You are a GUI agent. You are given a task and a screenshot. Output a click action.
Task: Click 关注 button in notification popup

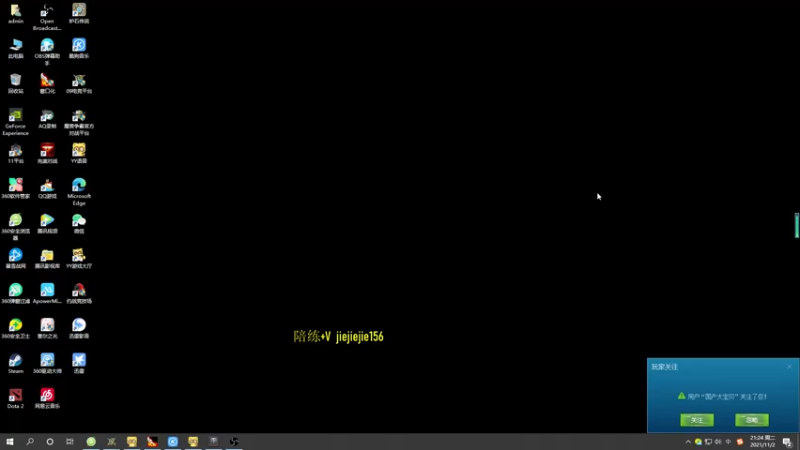(697, 420)
